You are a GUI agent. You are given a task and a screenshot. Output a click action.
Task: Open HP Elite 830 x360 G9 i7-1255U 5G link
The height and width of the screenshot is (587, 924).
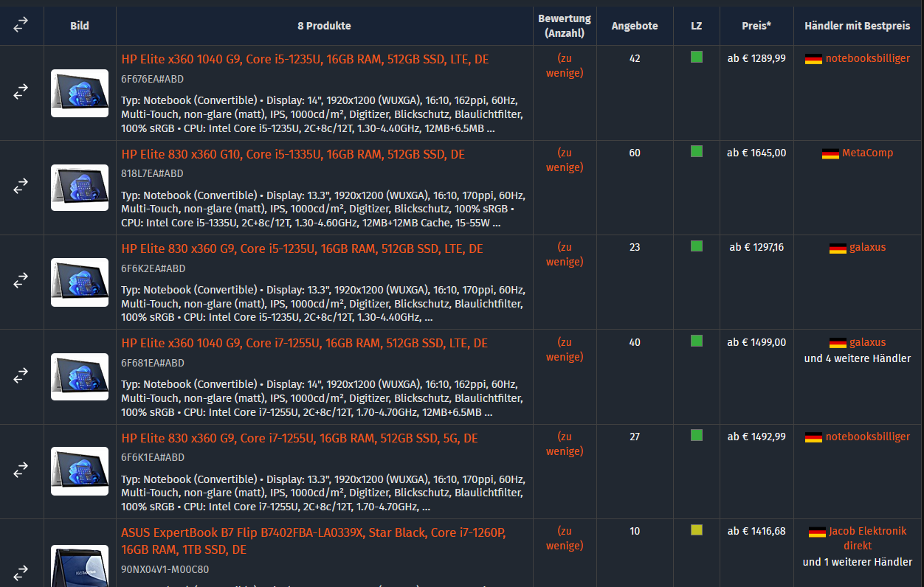point(300,438)
